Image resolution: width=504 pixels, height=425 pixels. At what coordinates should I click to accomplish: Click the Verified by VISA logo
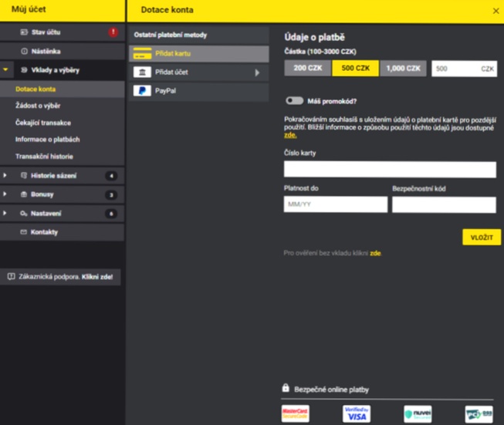[x=357, y=413]
